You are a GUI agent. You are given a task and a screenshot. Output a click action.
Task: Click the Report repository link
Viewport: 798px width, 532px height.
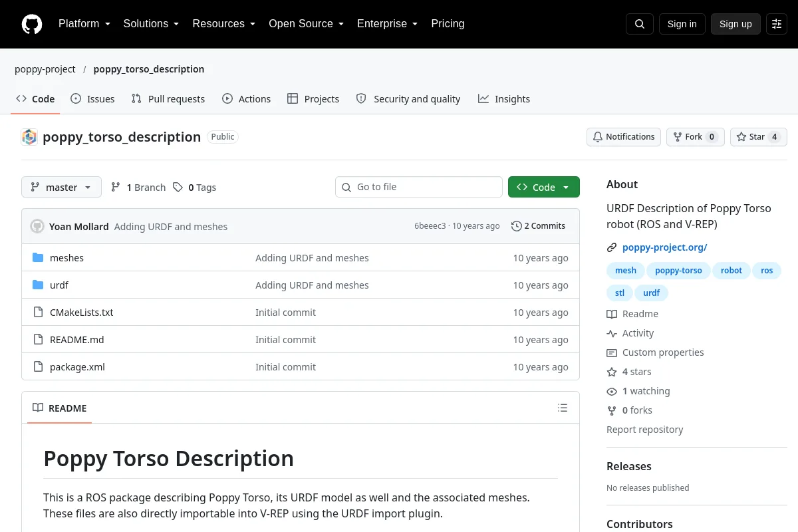[x=645, y=430]
